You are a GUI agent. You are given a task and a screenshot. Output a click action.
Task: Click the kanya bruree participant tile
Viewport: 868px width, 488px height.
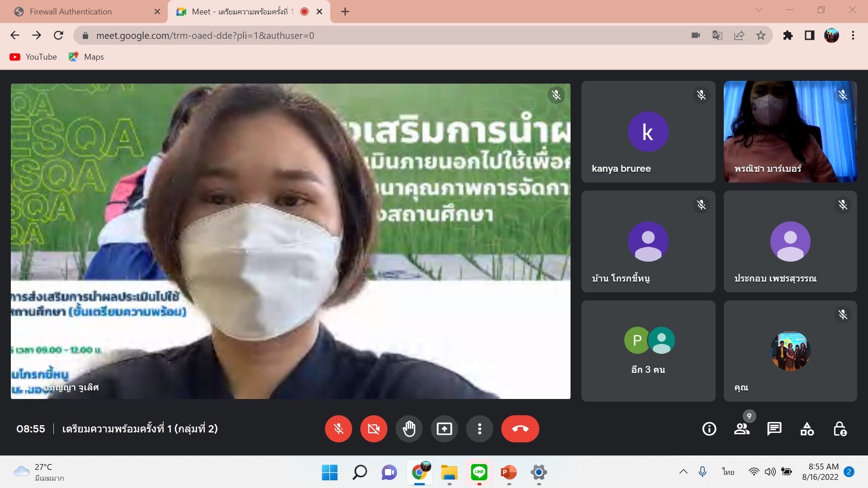tap(648, 131)
